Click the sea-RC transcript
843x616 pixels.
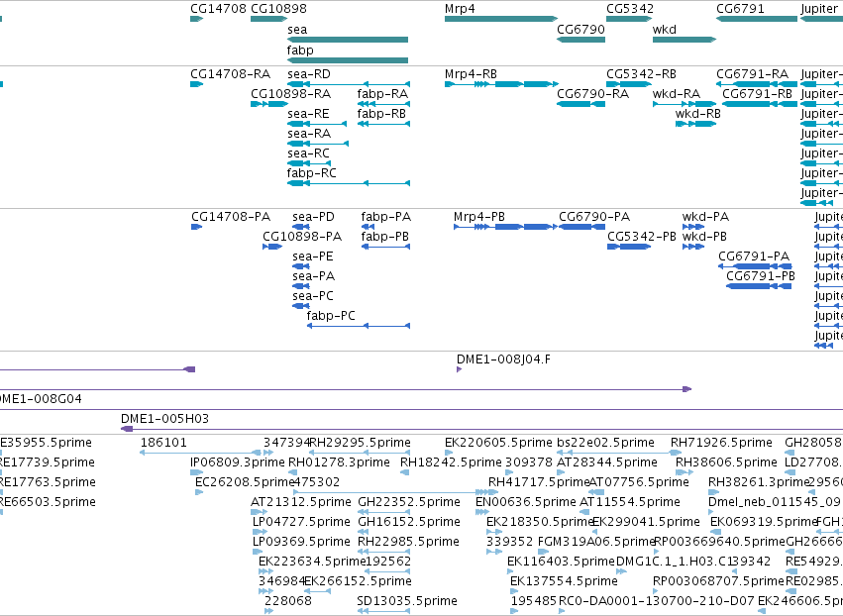click(309, 163)
